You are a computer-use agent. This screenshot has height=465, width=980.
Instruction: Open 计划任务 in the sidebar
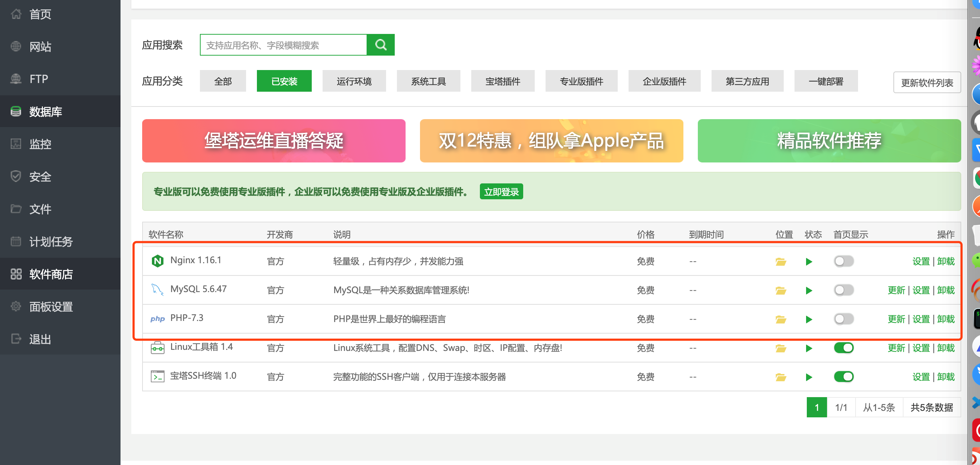click(60, 242)
